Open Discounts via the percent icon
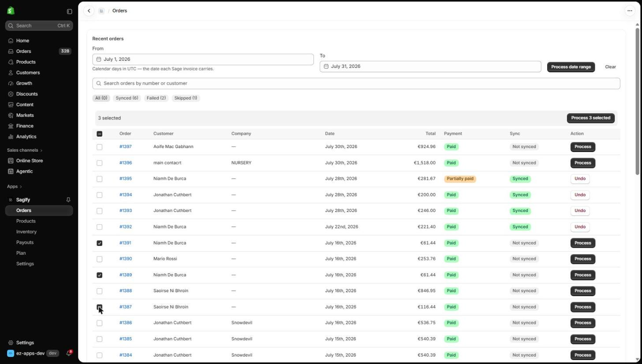This screenshot has width=642, height=364. click(x=11, y=94)
